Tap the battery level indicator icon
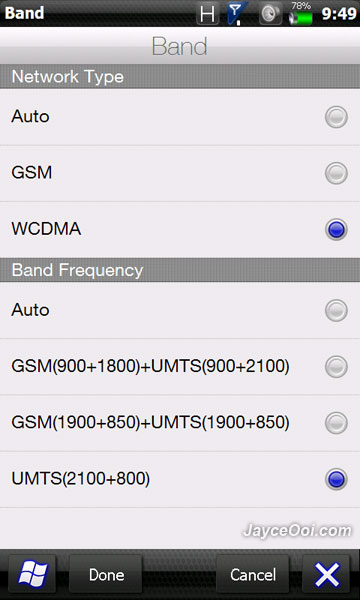Viewport: 360px width, 600px height. tap(301, 13)
